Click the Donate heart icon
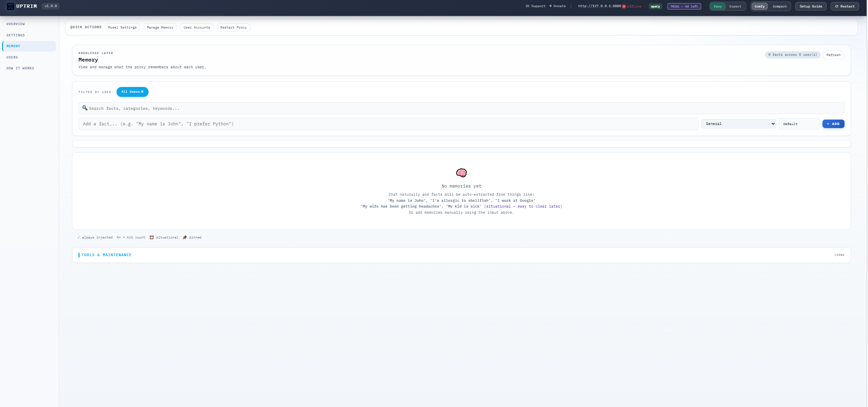Viewport: 868px width, 407px height. (x=551, y=6)
